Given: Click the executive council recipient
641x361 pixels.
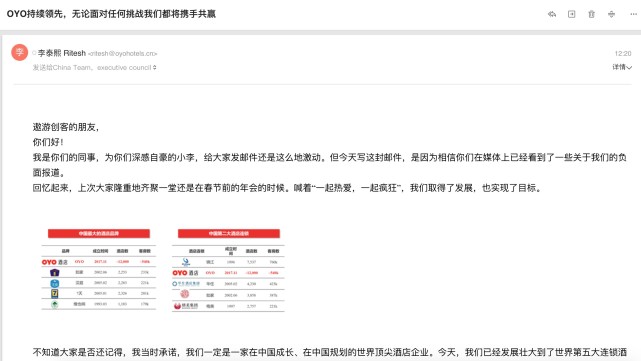Looking at the screenshot, I should point(124,67).
